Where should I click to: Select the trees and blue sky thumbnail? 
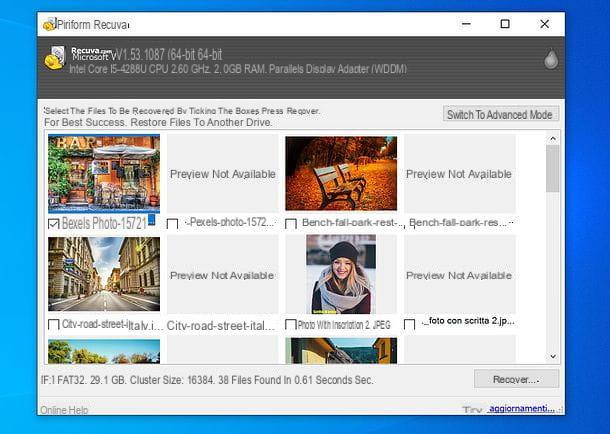(104, 351)
